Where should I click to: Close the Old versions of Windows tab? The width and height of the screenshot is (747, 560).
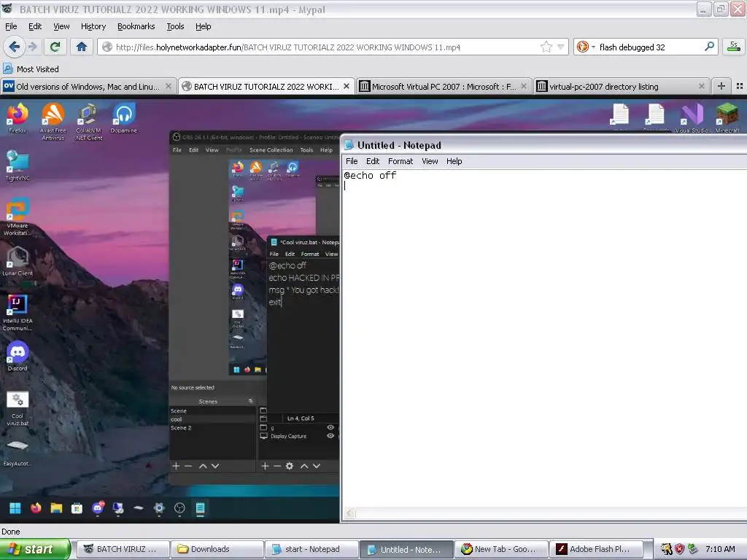[169, 86]
